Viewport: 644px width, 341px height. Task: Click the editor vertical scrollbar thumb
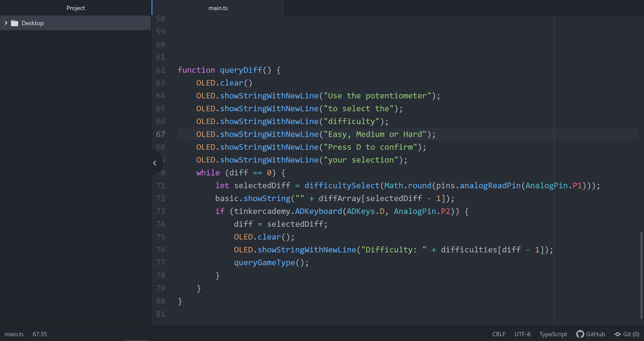[x=641, y=275]
